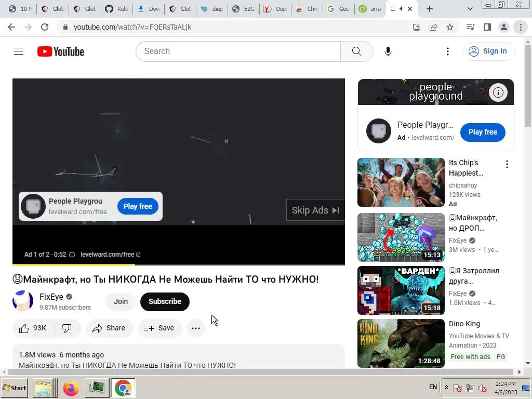Launch Firefox from the taskbar
532x399 pixels.
[x=71, y=388]
